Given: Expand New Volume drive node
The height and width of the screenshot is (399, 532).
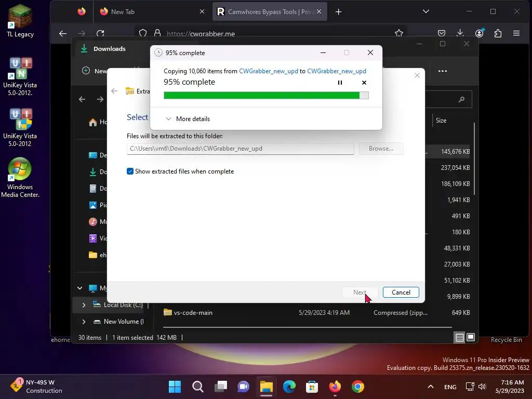Looking at the screenshot, I should pyautogui.click(x=84, y=322).
